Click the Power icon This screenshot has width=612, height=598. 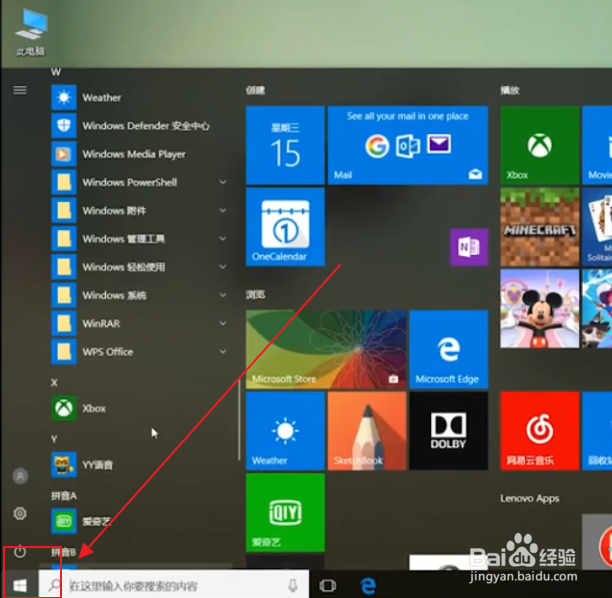(20, 552)
